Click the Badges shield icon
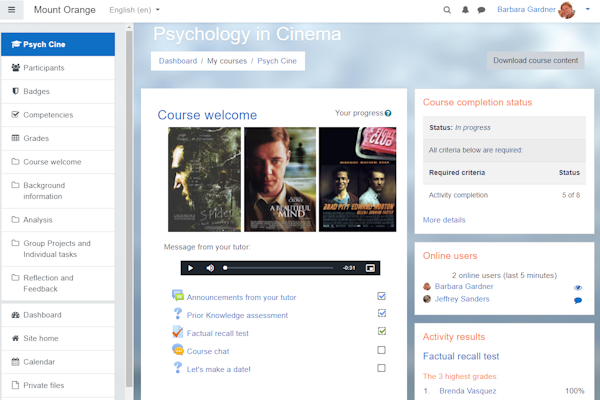The image size is (600, 400). point(15,91)
